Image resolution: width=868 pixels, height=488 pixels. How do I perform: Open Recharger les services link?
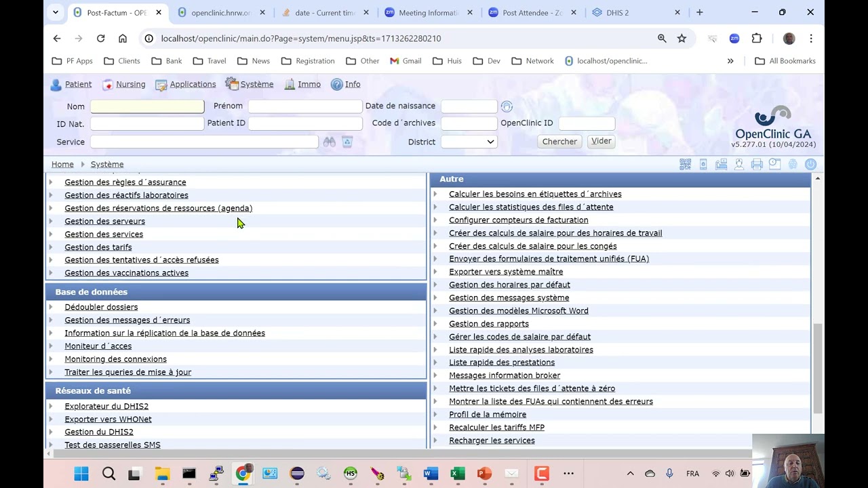point(492,441)
